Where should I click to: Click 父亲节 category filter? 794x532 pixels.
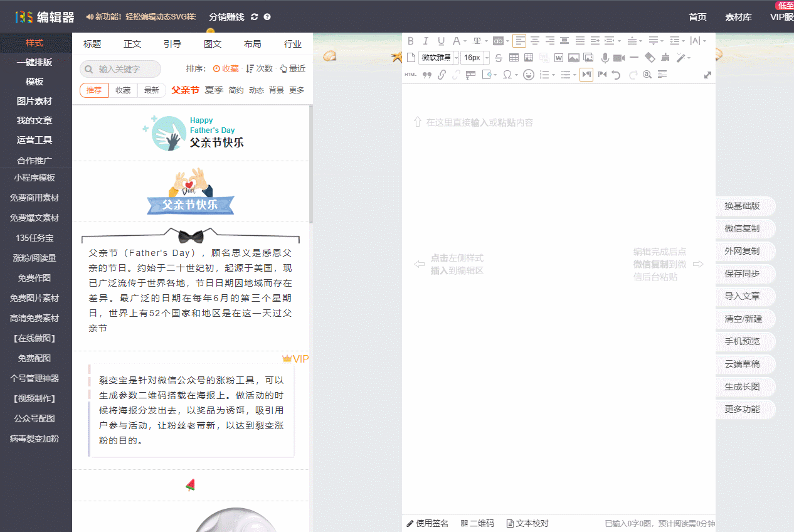[185, 90]
